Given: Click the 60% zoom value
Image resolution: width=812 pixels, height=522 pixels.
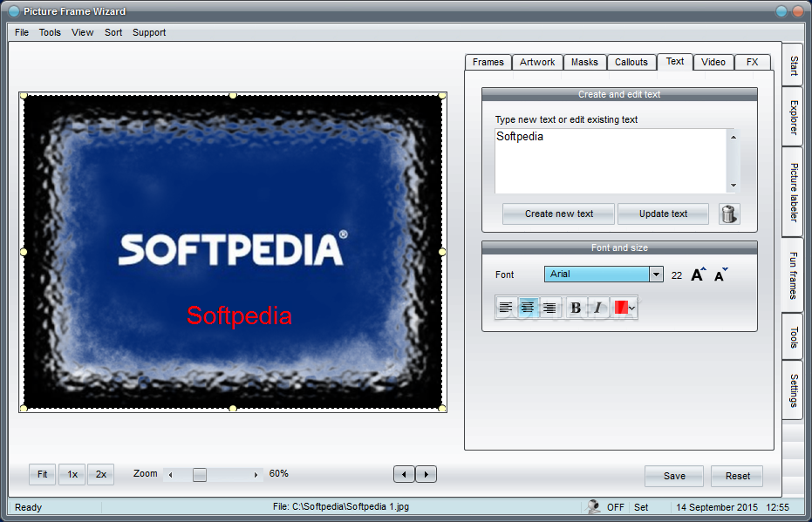Looking at the screenshot, I should click(x=278, y=473).
